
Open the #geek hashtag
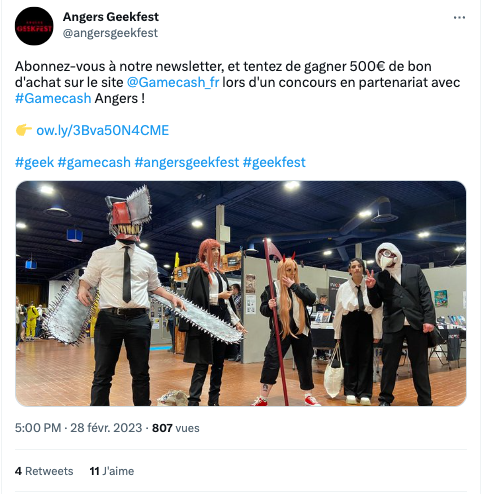tap(34, 162)
